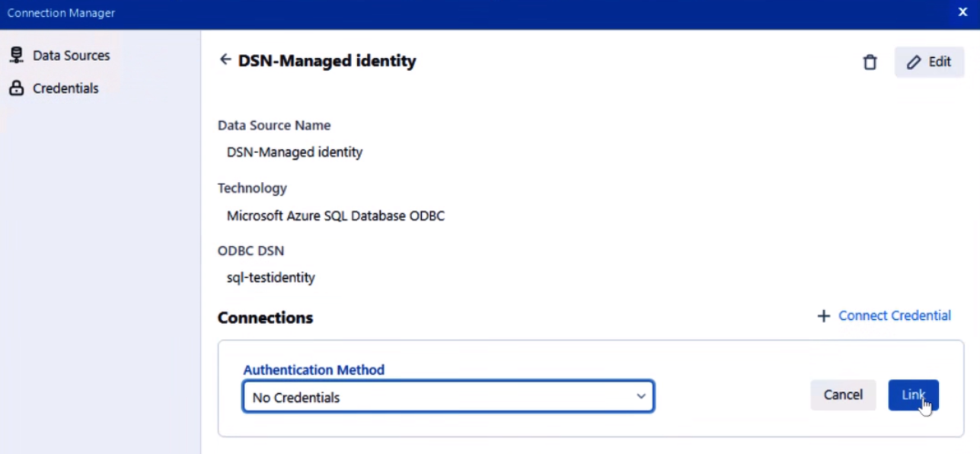Click the Connect Credential link
The image size is (980, 454).
[894, 315]
